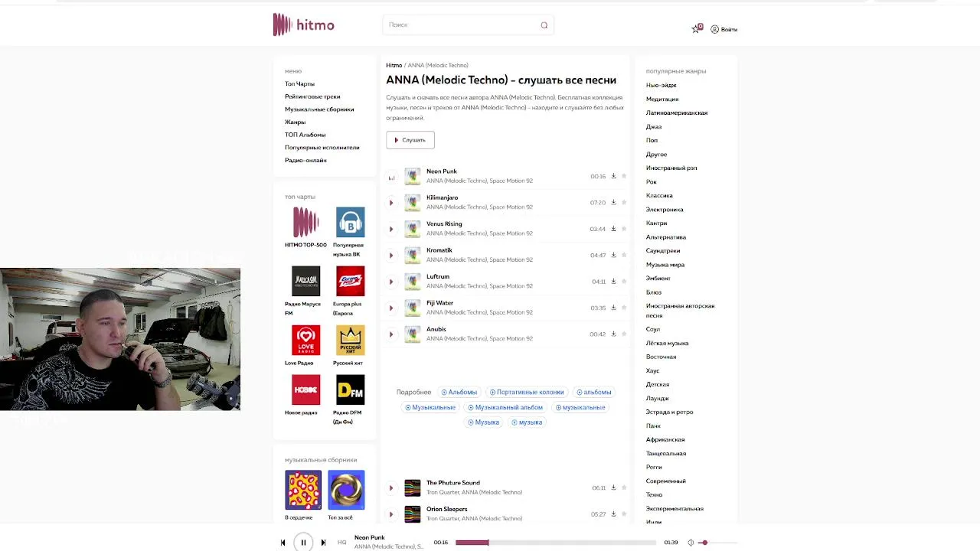
Task: Download Kromatik track
Action: pyautogui.click(x=613, y=255)
